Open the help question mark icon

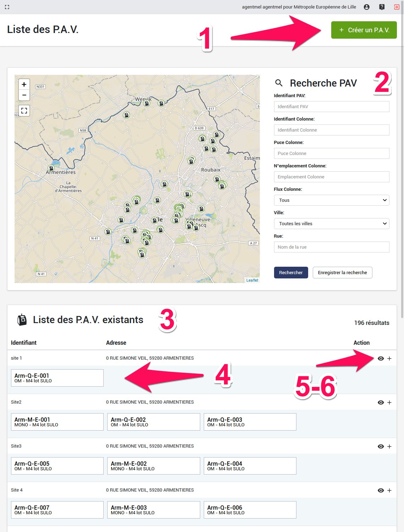pos(382,7)
